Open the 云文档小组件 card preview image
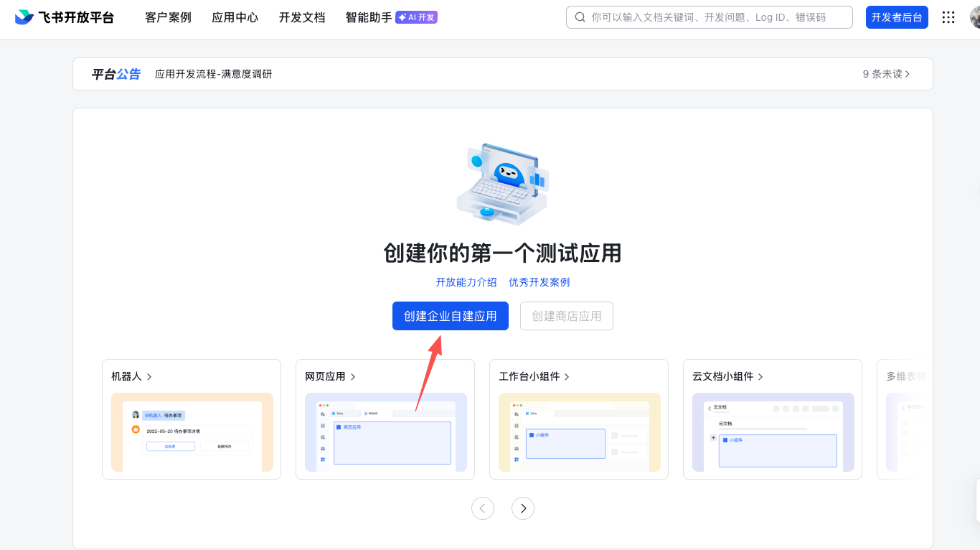 pos(773,431)
